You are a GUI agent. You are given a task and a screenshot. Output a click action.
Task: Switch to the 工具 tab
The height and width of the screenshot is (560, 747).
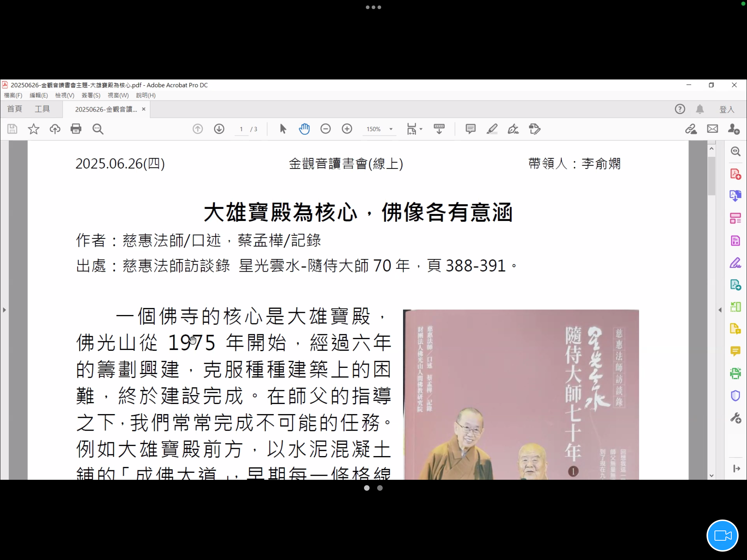point(42,109)
